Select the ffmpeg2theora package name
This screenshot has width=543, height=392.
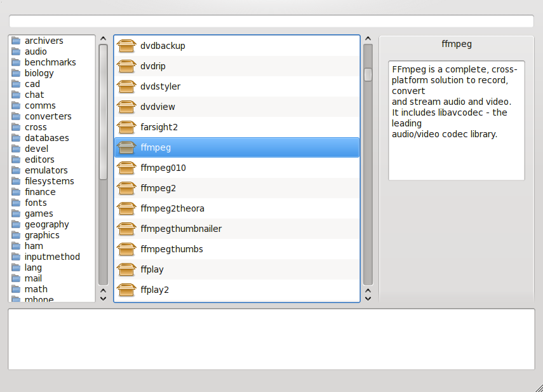pos(172,208)
